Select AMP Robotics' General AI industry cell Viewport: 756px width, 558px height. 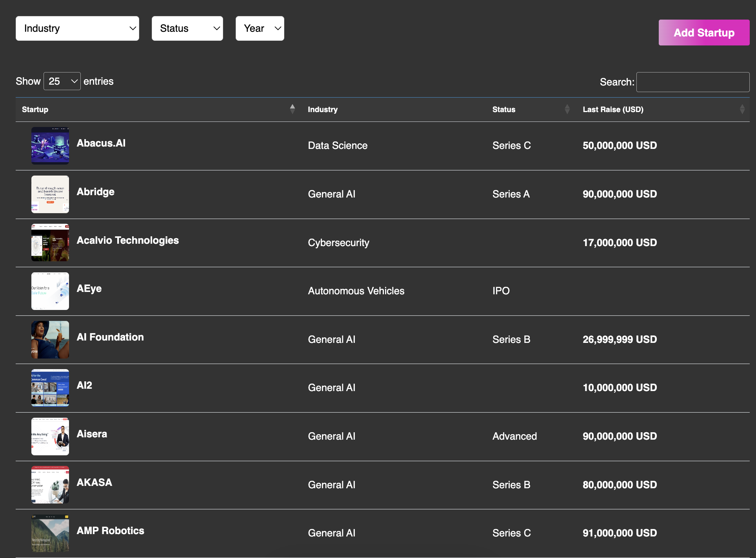click(332, 533)
